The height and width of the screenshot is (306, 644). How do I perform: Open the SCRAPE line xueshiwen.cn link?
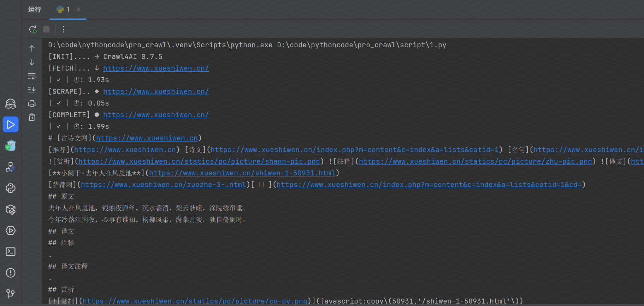(x=156, y=91)
